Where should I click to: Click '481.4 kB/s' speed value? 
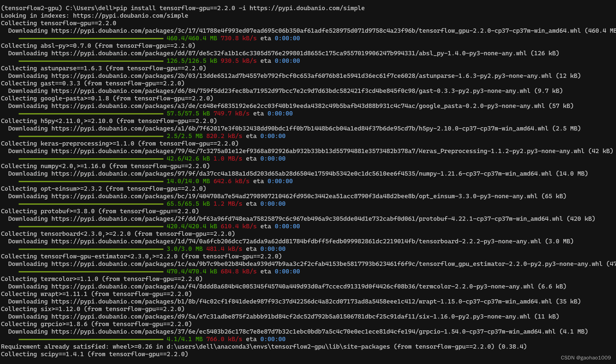point(224,249)
